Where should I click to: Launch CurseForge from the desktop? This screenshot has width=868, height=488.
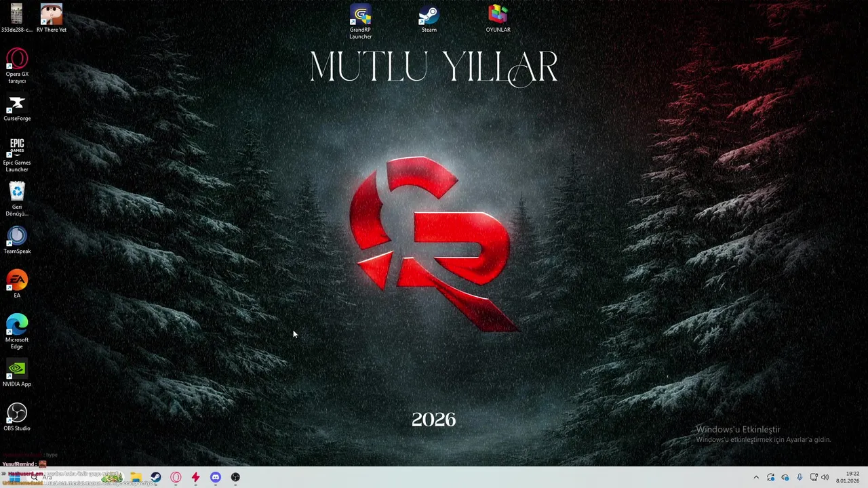(17, 108)
